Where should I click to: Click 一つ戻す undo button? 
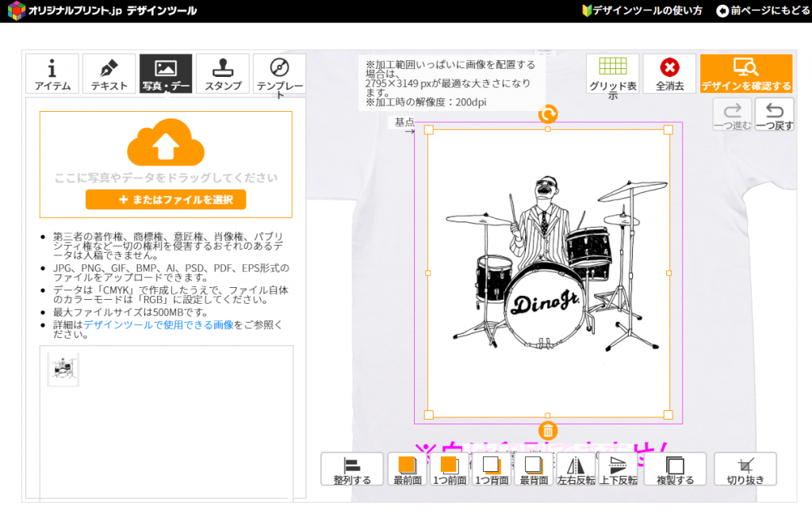click(774, 114)
